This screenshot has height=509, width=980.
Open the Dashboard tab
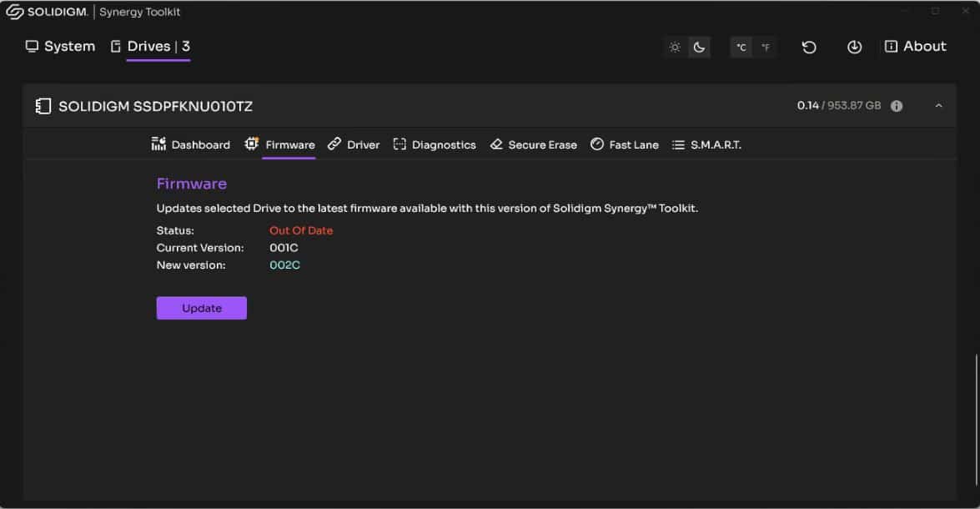(x=191, y=144)
